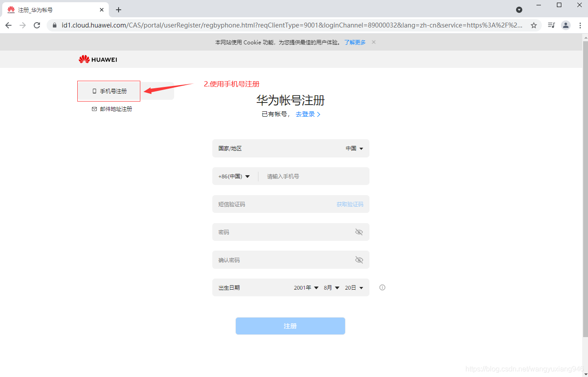Minimize the Chrome window
Screen dimensions: 588x377
click(x=539, y=5)
